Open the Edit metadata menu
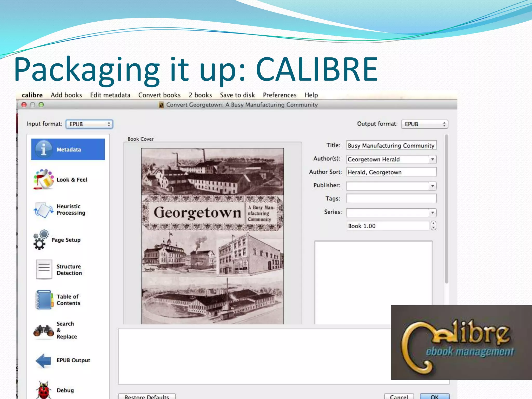The width and height of the screenshot is (532, 399). pos(110,95)
